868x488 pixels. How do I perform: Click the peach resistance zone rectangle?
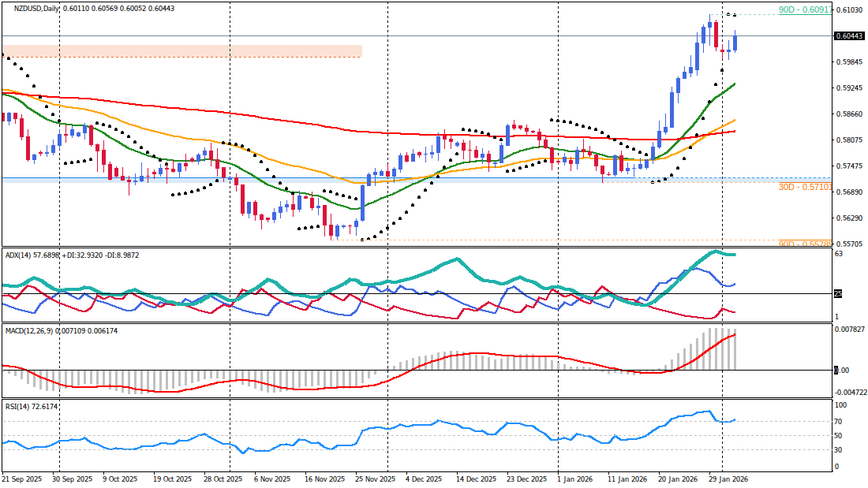click(182, 51)
